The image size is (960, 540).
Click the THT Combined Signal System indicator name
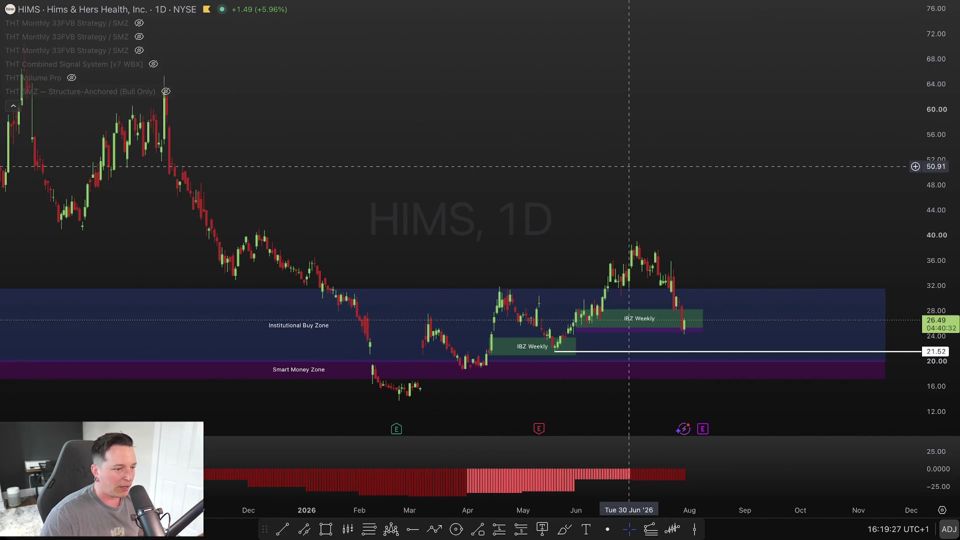[73, 64]
